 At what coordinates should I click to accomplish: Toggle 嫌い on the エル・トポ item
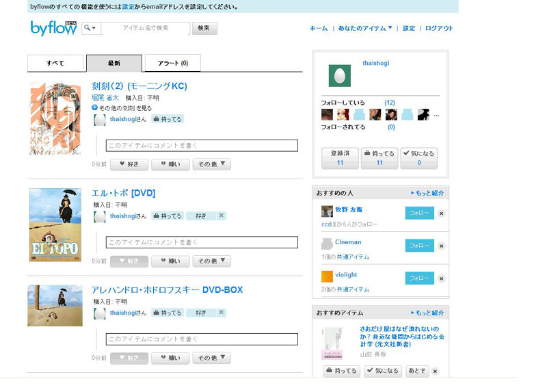coord(170,261)
